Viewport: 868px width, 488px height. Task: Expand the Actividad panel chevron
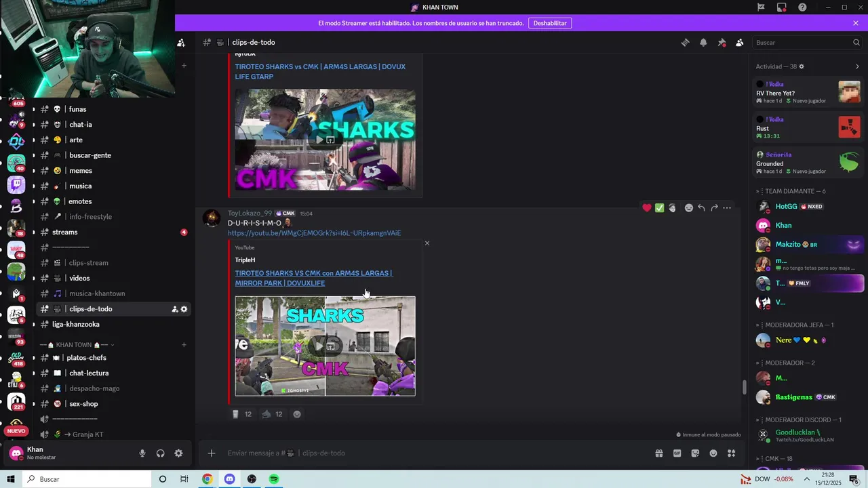tap(857, 66)
